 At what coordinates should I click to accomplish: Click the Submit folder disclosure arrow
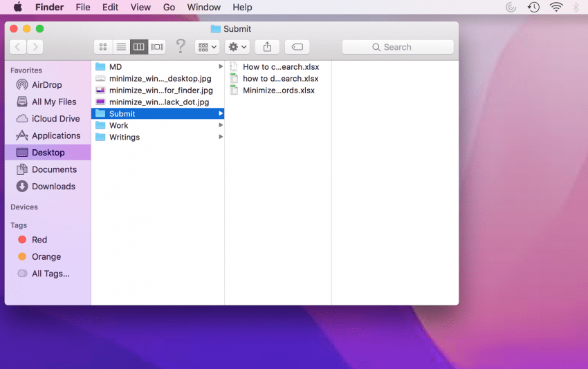[x=221, y=113]
